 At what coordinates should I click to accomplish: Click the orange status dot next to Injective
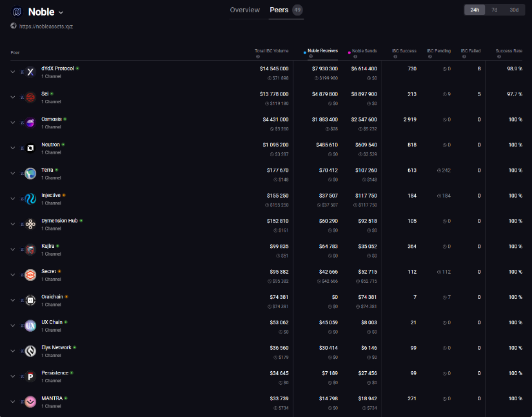click(x=64, y=195)
